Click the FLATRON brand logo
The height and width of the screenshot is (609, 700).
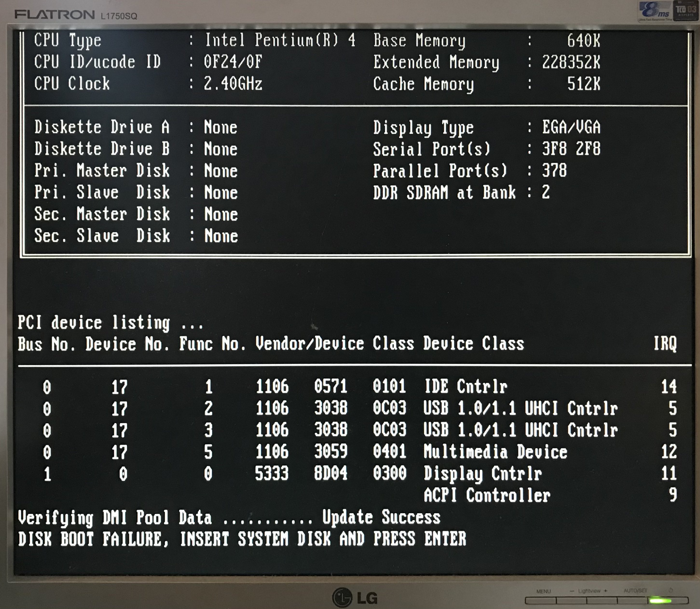[55, 15]
